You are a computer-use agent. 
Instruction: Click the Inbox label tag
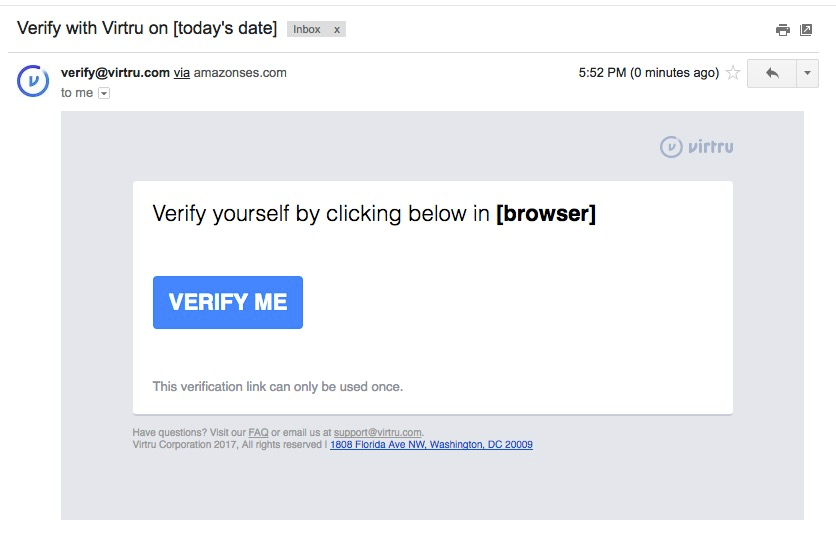(307, 29)
